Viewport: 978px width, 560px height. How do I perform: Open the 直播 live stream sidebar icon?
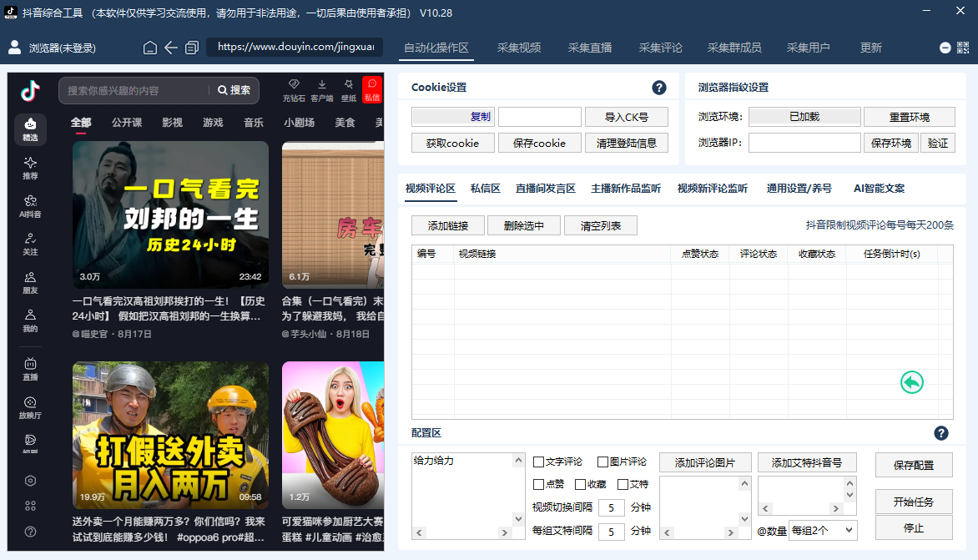[x=28, y=371]
